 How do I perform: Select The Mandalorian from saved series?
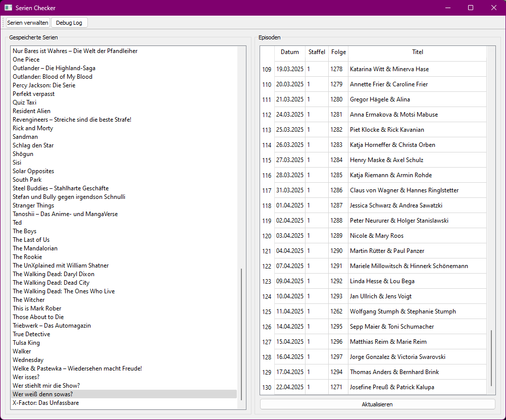click(35, 248)
